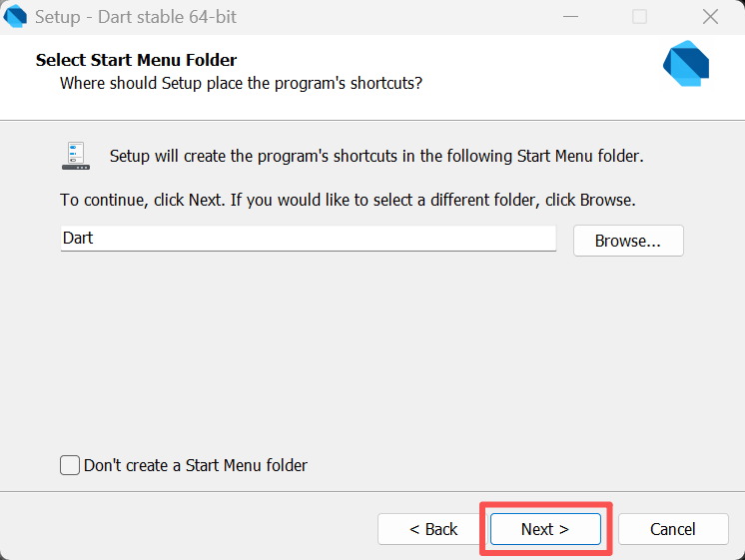Click the white header banner area
The image size is (745, 560).
(x=372, y=78)
